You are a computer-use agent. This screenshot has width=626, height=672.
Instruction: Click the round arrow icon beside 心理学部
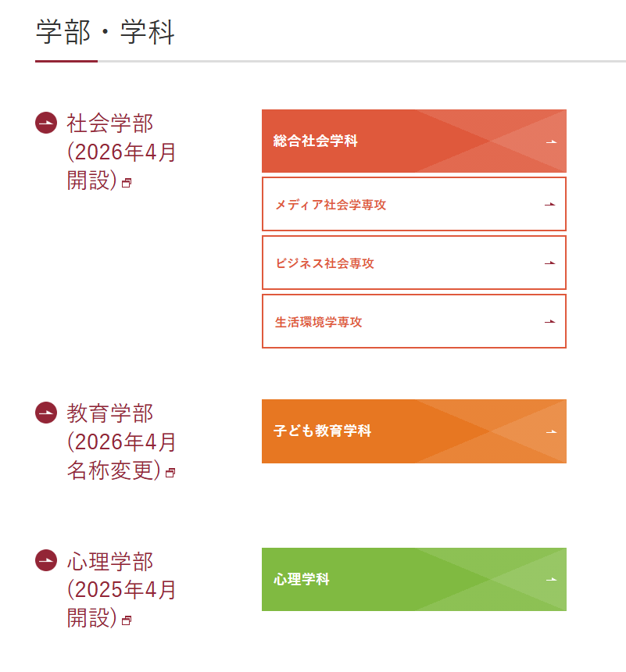click(46, 560)
